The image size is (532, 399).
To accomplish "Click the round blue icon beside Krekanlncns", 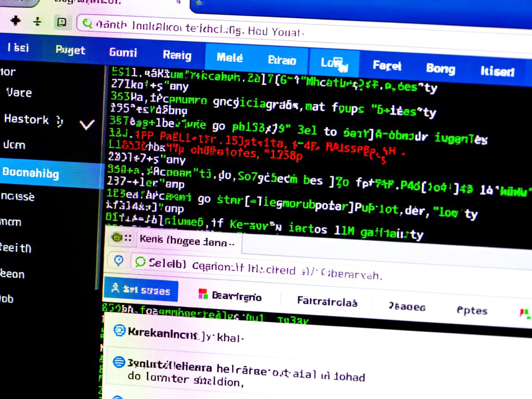I will coord(119,330).
